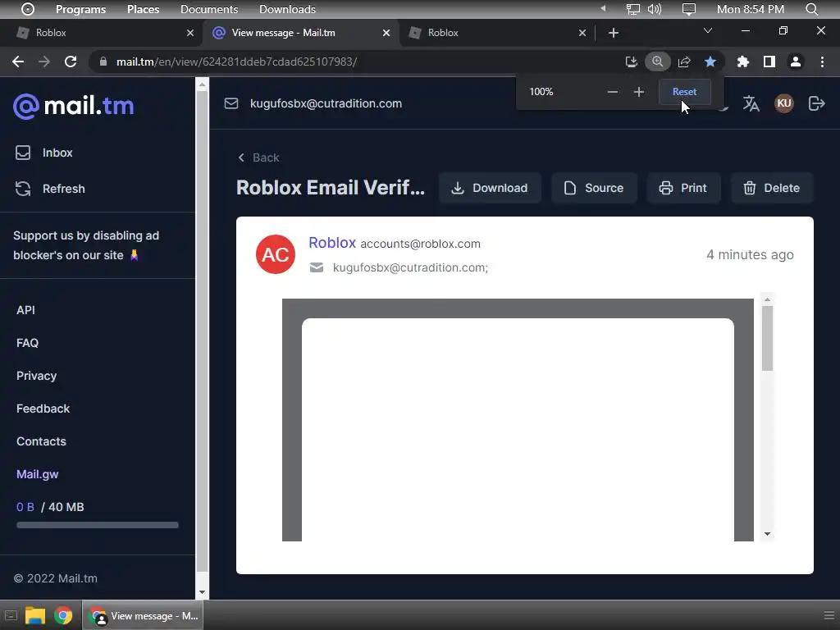Image resolution: width=840 pixels, height=630 pixels.
Task: Increase zoom with the plus button
Action: pyautogui.click(x=638, y=92)
